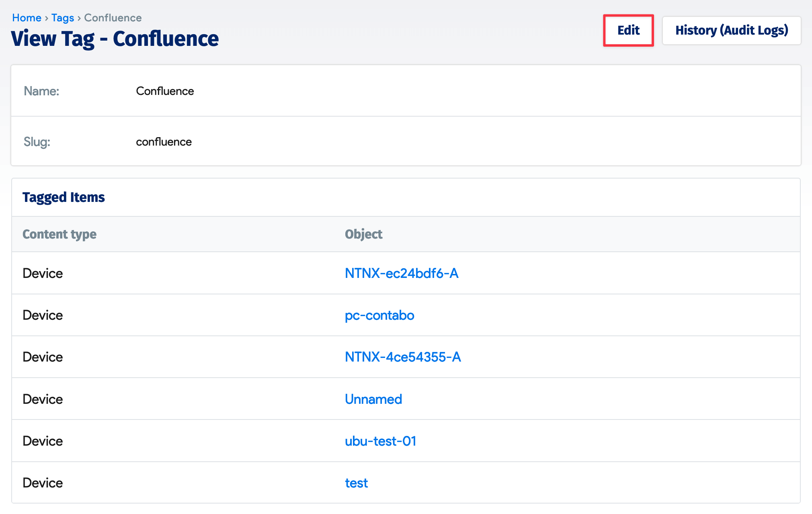Open device NTNX-4ce54355-A link
Viewport: 812px width, 514px height.
(402, 357)
